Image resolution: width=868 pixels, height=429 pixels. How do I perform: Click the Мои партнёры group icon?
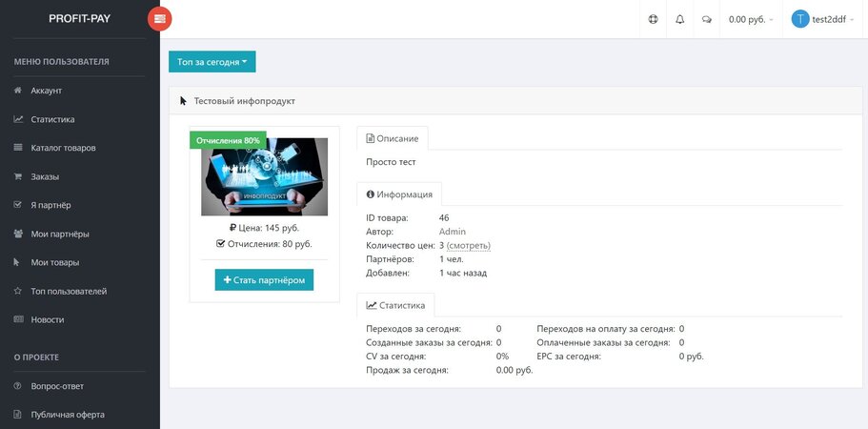18,234
